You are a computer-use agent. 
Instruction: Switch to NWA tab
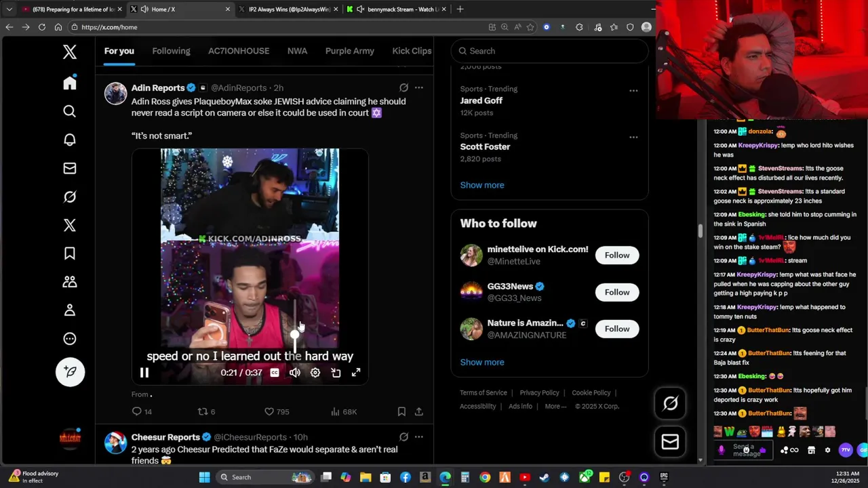297,51
